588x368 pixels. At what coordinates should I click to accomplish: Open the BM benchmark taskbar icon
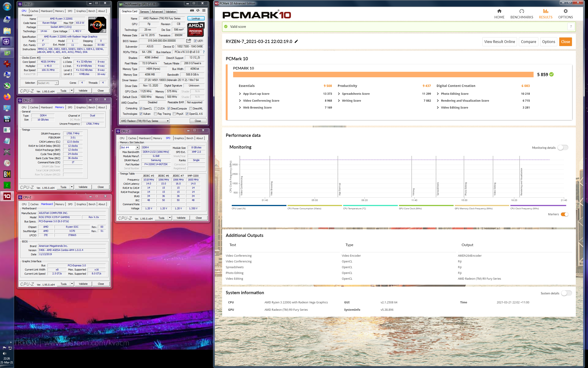(x=7, y=174)
